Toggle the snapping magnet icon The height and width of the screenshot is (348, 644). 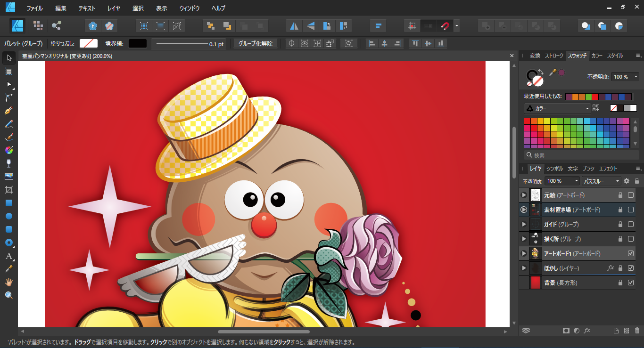tap(444, 26)
